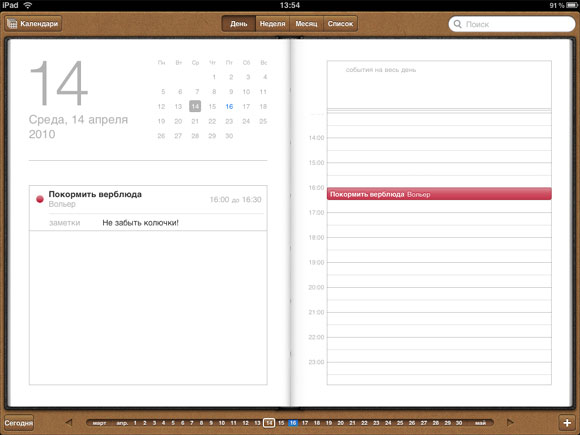Switch to Неделя week view
This screenshot has width=580, height=435.
(x=273, y=24)
